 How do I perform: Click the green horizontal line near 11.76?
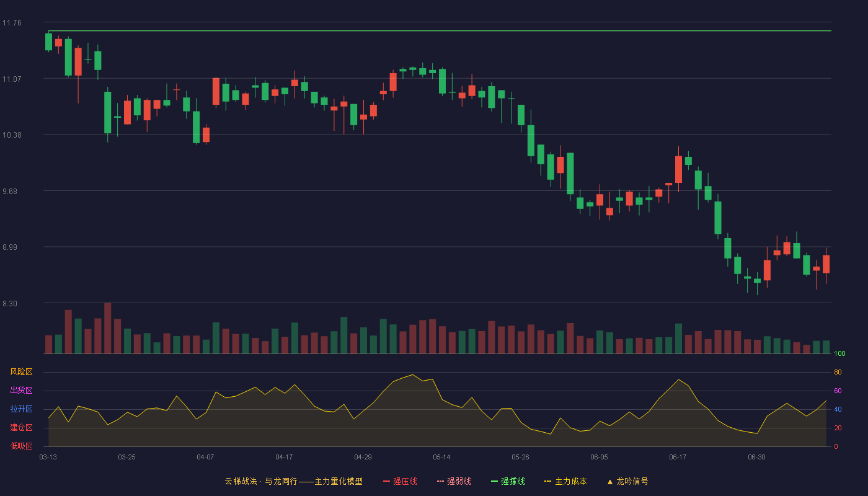pos(440,30)
